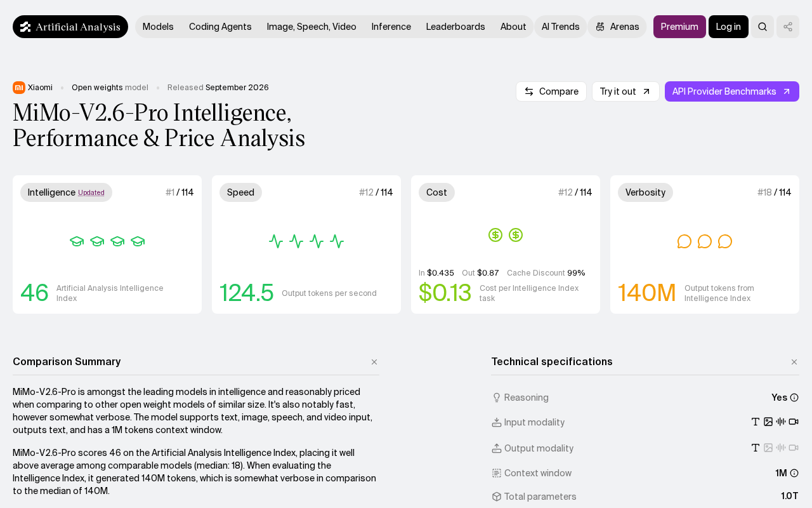Click the Try it out button
The image size is (812, 508).
[625, 91]
